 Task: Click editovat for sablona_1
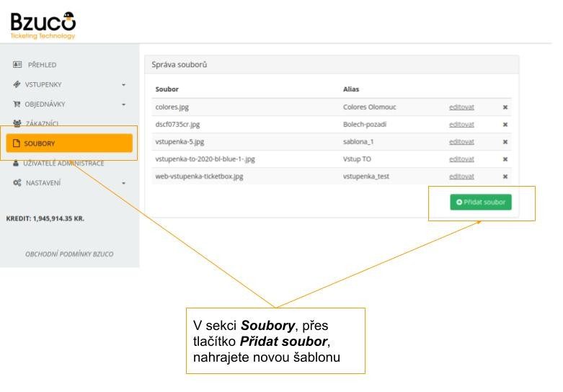(461, 142)
